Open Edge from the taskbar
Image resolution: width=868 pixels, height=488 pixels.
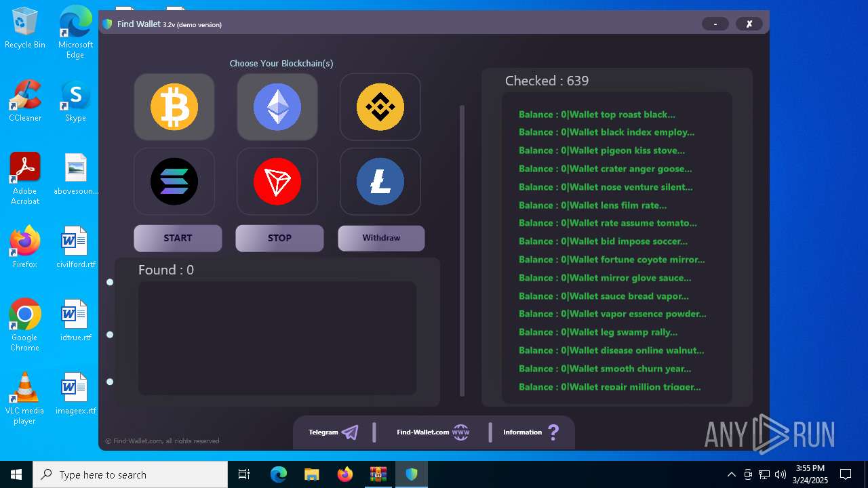click(x=279, y=474)
